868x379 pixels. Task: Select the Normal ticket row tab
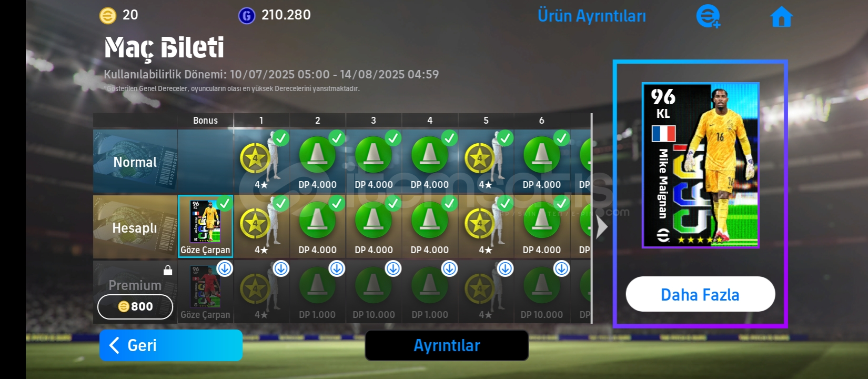[x=135, y=162]
